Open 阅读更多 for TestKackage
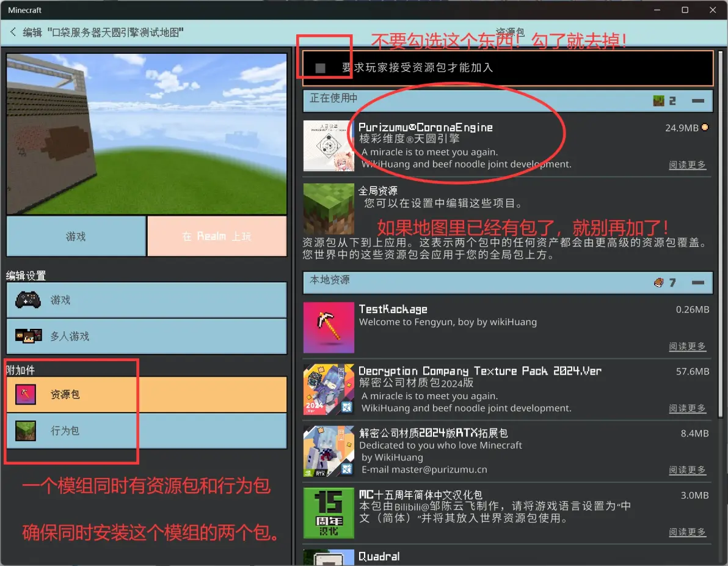The height and width of the screenshot is (566, 728). click(x=687, y=346)
